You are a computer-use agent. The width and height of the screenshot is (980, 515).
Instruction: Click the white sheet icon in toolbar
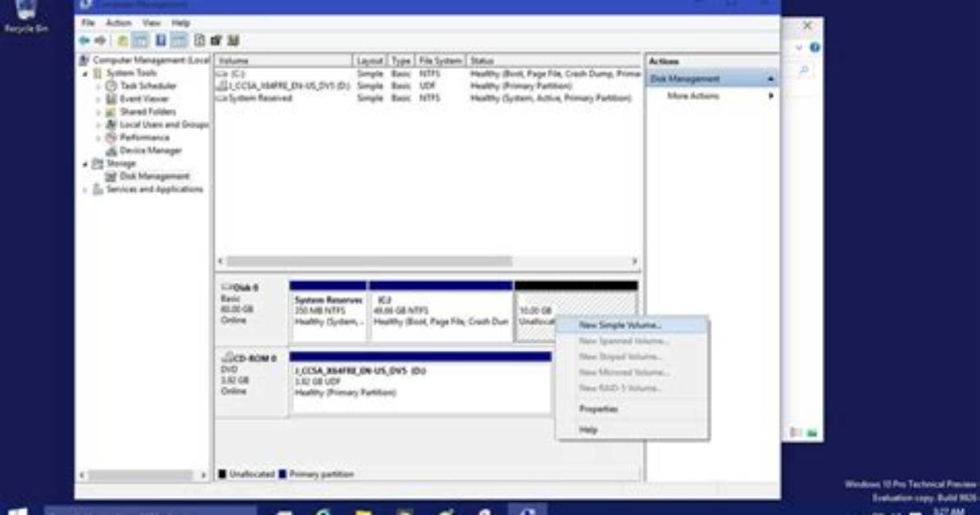pos(199,41)
